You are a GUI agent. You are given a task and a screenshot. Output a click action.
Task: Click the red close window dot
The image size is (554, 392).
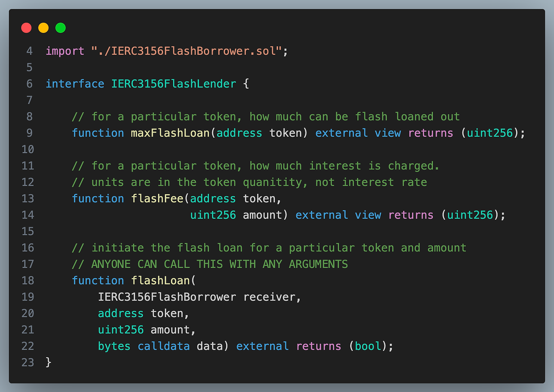click(x=26, y=28)
